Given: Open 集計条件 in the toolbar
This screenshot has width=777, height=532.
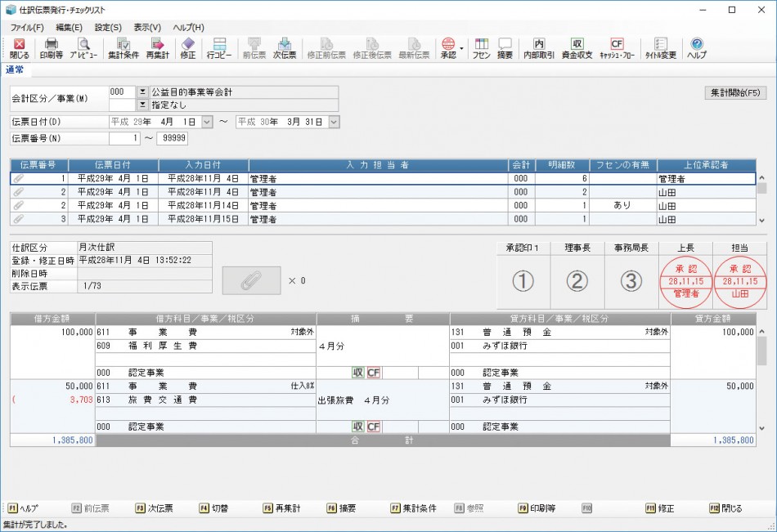Looking at the screenshot, I should 124,47.
